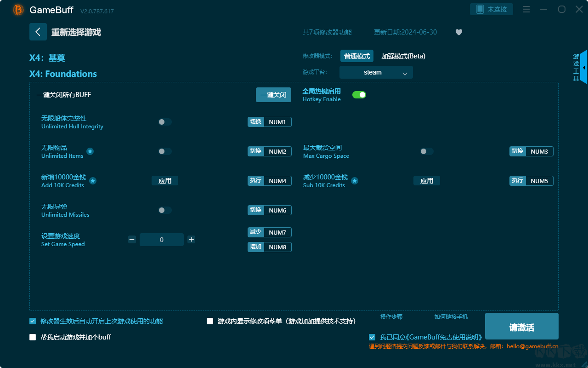The height and width of the screenshot is (368, 588).
Task: Check 游戏内显示修改项菜单 option
Action: (x=209, y=321)
